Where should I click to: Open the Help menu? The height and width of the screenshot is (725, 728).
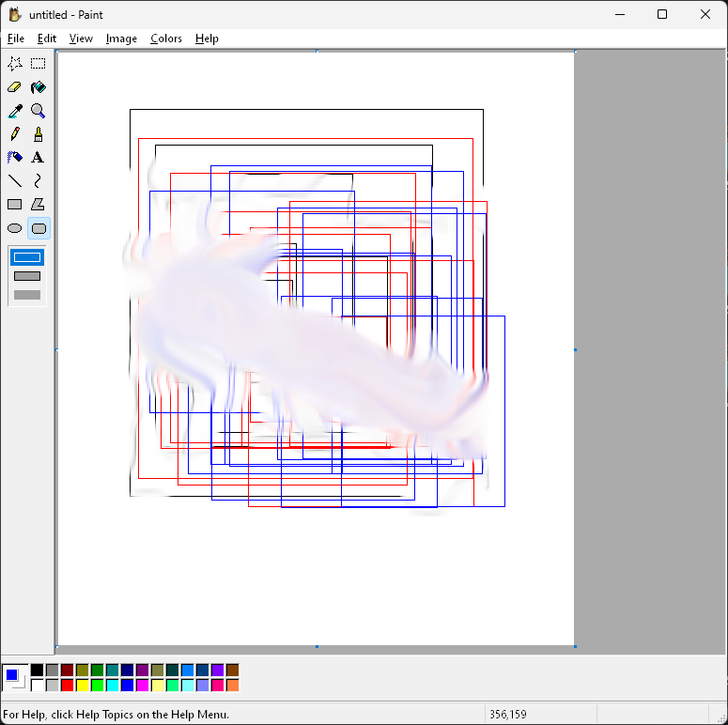pyautogui.click(x=207, y=39)
